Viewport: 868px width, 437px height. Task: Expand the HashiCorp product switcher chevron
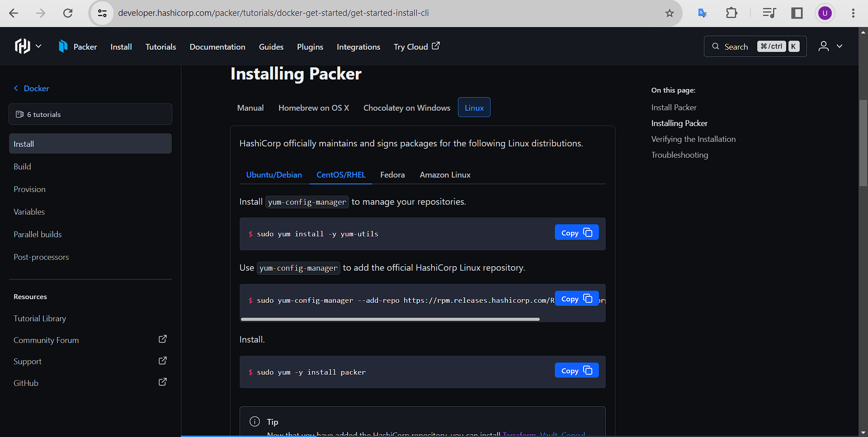pos(38,46)
